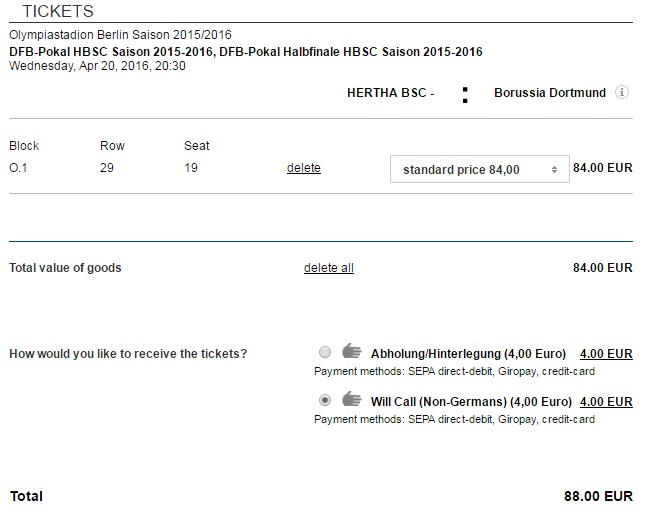Click the delete all link
Image resolution: width=646 pixels, height=520 pixels.
pos(329,268)
